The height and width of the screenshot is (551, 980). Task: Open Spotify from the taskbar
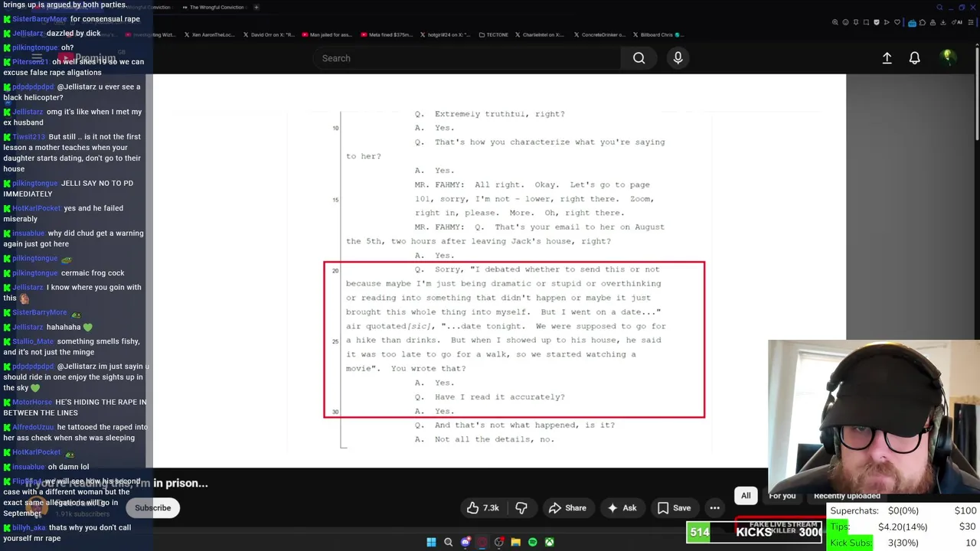[x=532, y=542]
